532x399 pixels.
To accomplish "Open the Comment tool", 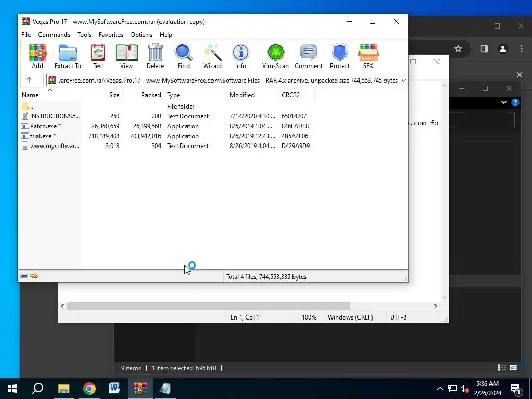I will (x=309, y=56).
